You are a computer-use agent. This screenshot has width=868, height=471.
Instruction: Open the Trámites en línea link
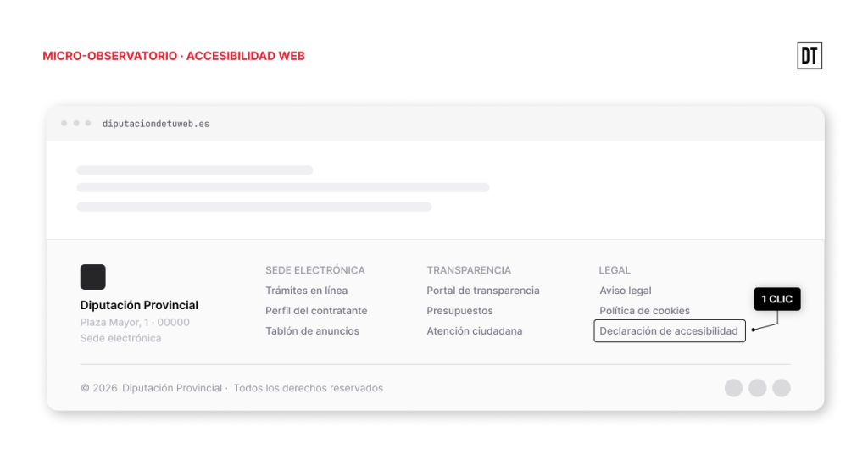(306, 291)
